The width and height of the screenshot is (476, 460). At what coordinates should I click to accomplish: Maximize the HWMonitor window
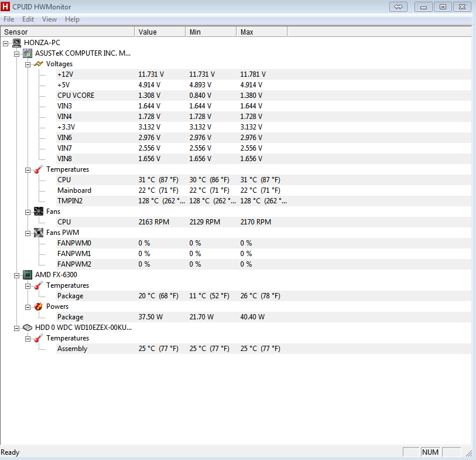click(x=443, y=6)
